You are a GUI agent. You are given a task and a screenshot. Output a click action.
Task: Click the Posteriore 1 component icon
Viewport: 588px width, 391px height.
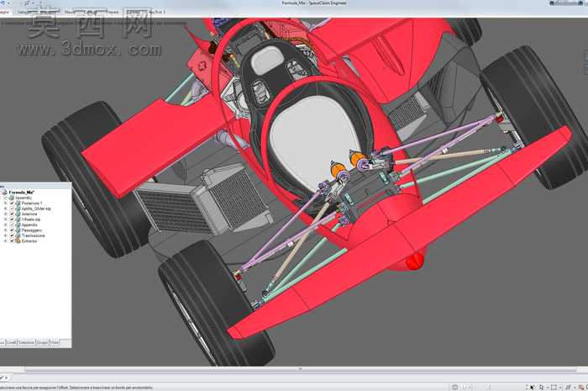[x=18, y=203]
